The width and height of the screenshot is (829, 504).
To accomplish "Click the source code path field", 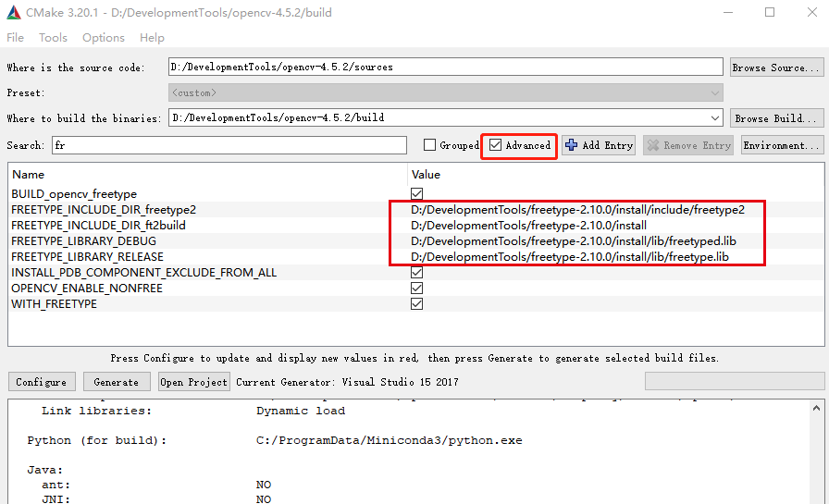I will click(x=445, y=67).
